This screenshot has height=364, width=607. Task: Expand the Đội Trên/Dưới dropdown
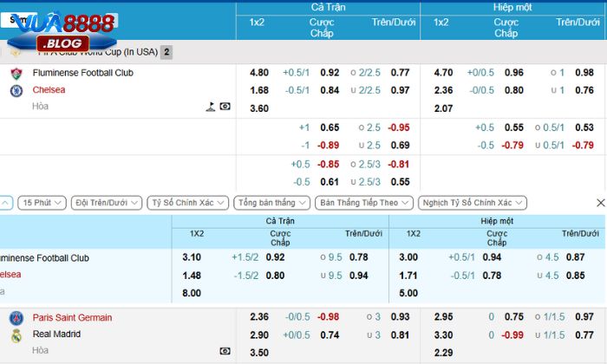(x=107, y=203)
